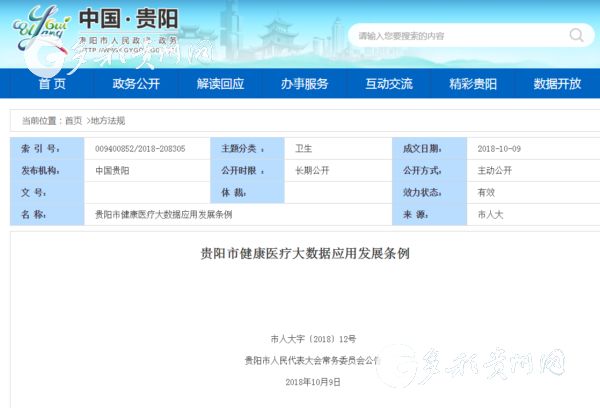Select the 主动公开 disclosure method value
This screenshot has height=408, width=600.
(x=494, y=170)
